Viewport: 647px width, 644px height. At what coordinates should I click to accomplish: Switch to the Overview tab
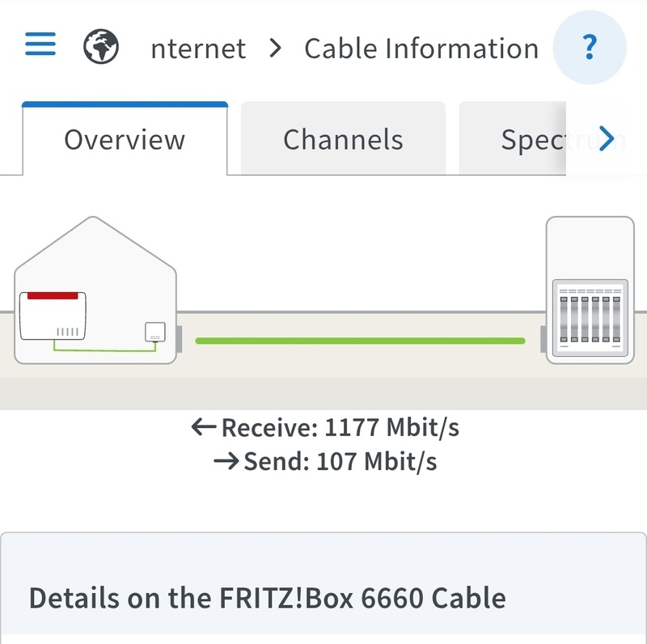(x=125, y=138)
